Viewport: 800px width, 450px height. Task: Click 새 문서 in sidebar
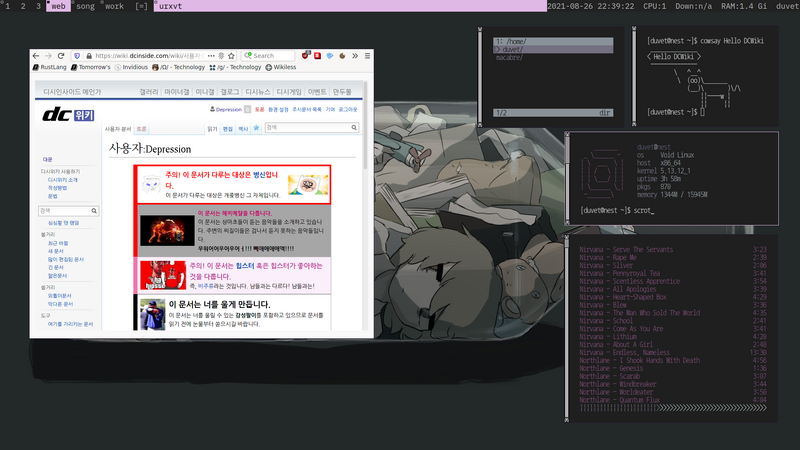[56, 251]
